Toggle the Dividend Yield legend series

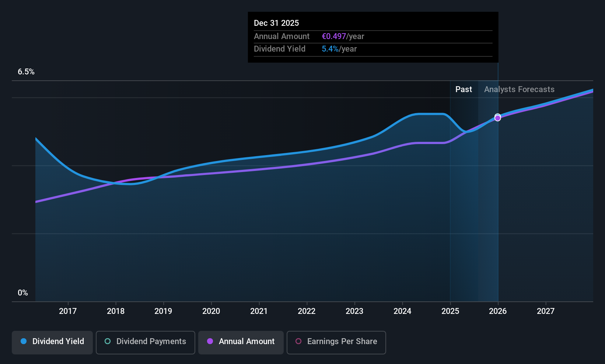click(x=52, y=342)
